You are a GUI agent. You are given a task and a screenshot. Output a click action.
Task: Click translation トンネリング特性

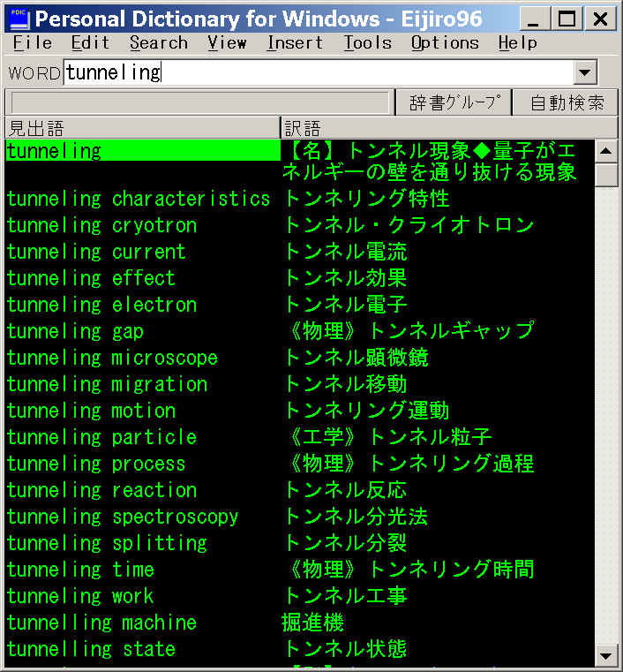click(366, 199)
